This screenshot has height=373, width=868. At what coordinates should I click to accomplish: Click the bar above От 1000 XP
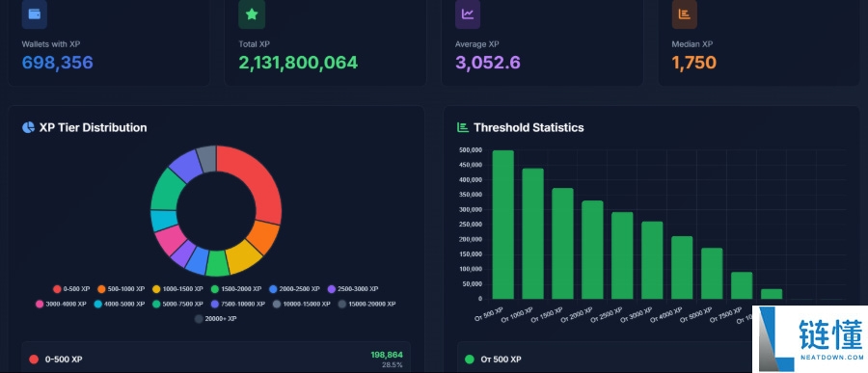pyautogui.click(x=532, y=234)
